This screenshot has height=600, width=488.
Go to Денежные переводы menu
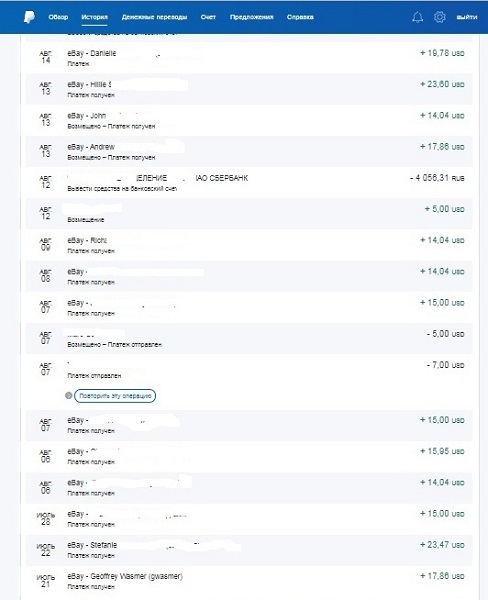(x=154, y=17)
